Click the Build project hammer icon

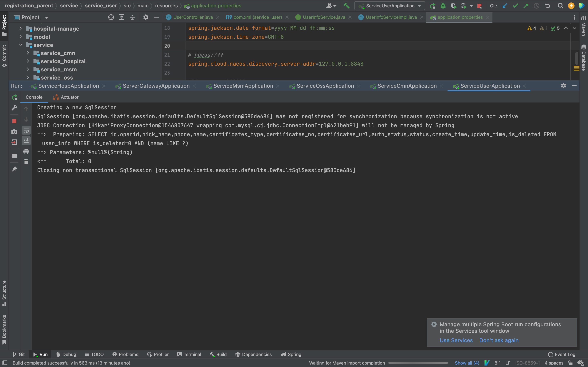[346, 6]
